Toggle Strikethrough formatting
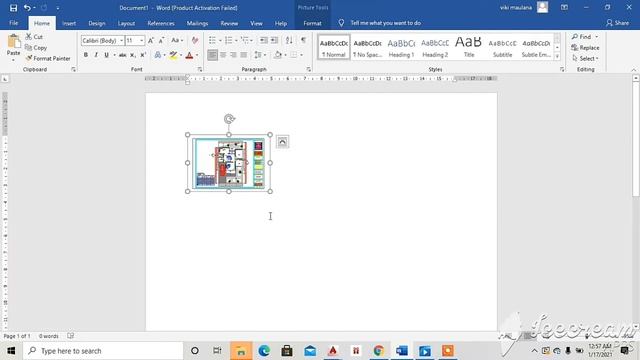This screenshot has width=640, height=360. (x=122, y=55)
